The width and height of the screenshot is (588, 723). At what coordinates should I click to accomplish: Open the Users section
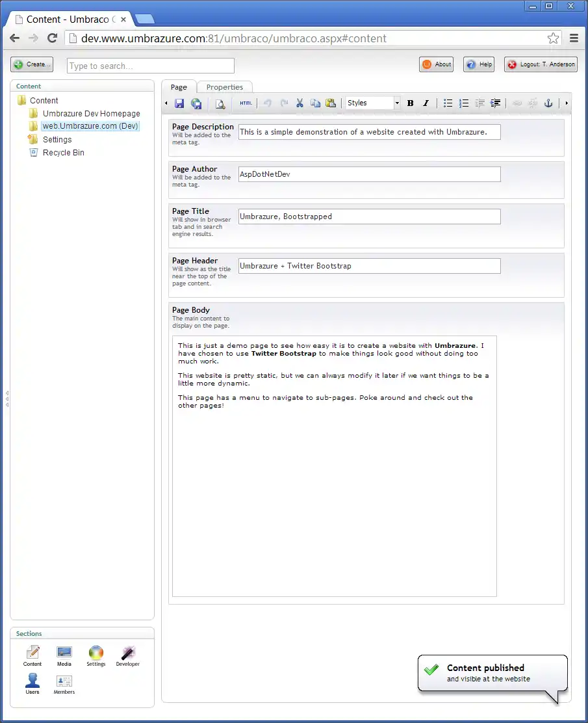[32, 684]
